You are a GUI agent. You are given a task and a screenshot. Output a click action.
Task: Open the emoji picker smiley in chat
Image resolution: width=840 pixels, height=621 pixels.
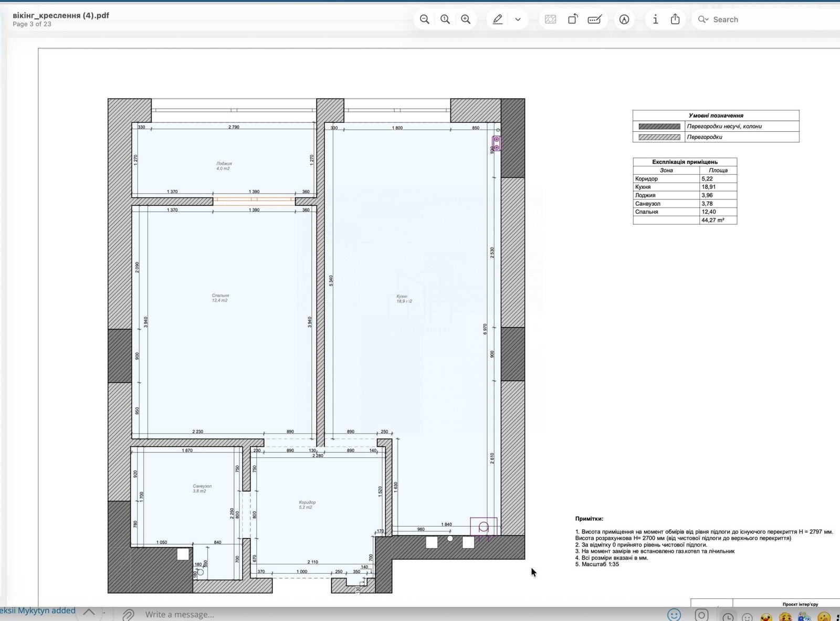(674, 615)
